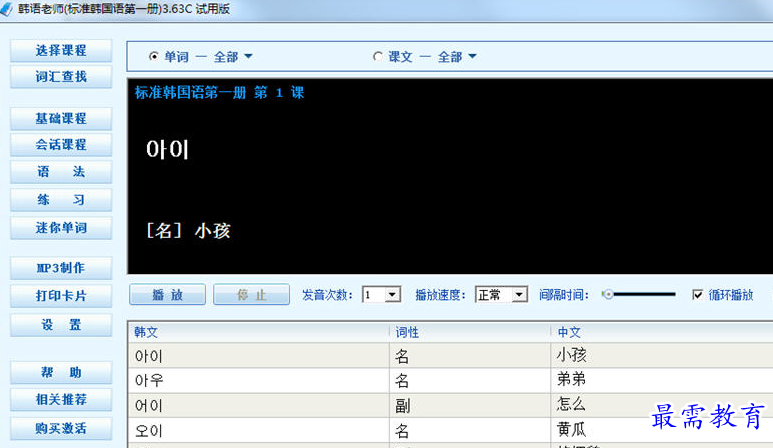
Task: Open 相关推荐 recommendations
Action: coord(61,400)
